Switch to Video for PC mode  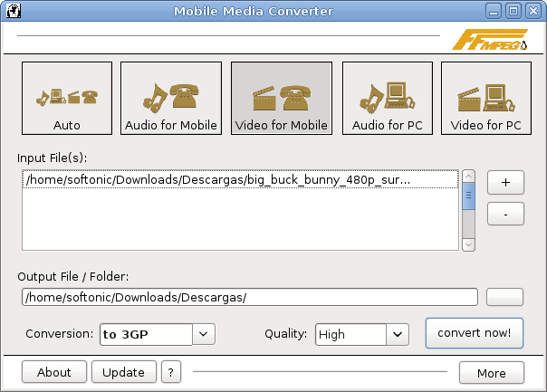pyautogui.click(x=486, y=98)
